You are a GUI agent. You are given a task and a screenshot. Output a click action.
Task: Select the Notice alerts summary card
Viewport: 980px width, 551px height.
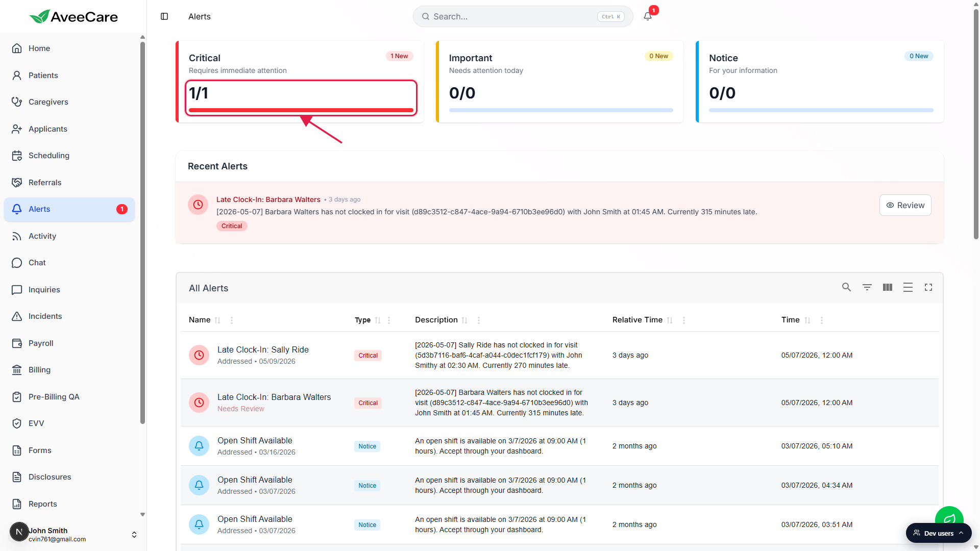pyautogui.click(x=820, y=82)
